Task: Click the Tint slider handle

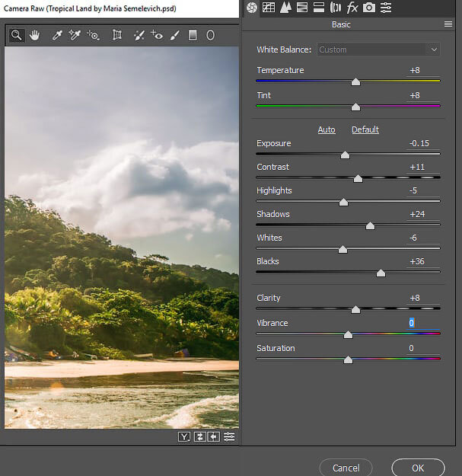Action: click(x=355, y=107)
